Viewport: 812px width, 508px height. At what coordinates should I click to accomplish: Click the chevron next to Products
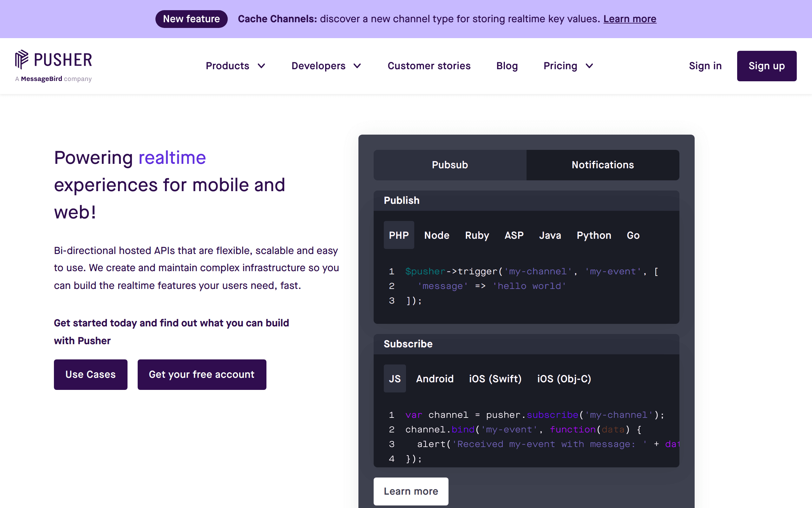pyautogui.click(x=261, y=66)
